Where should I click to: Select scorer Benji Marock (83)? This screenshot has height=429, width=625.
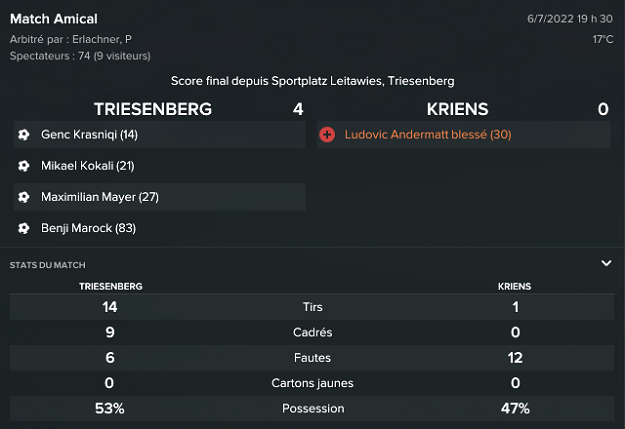[x=88, y=228]
